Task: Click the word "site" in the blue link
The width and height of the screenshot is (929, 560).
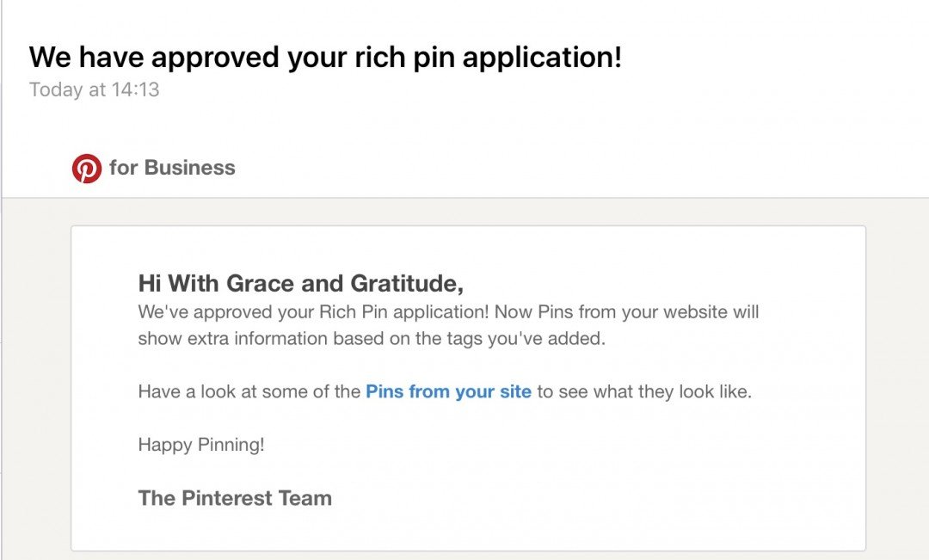Action: coord(515,392)
